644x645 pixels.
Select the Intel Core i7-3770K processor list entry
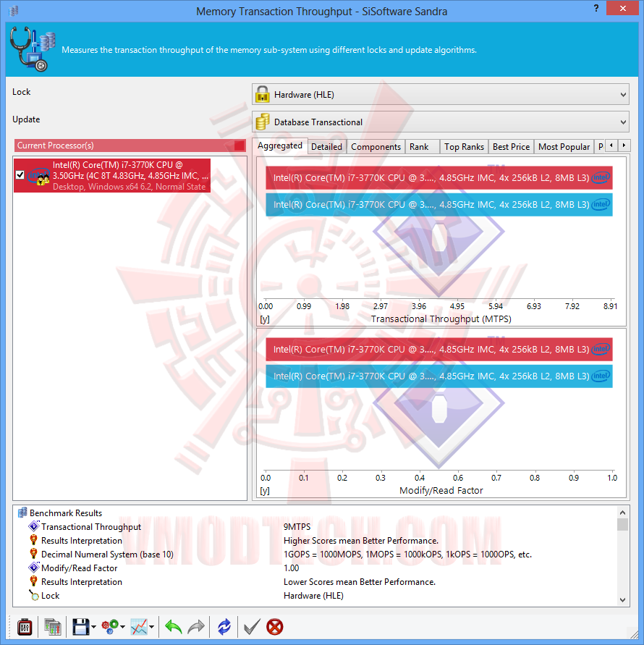tap(112, 176)
